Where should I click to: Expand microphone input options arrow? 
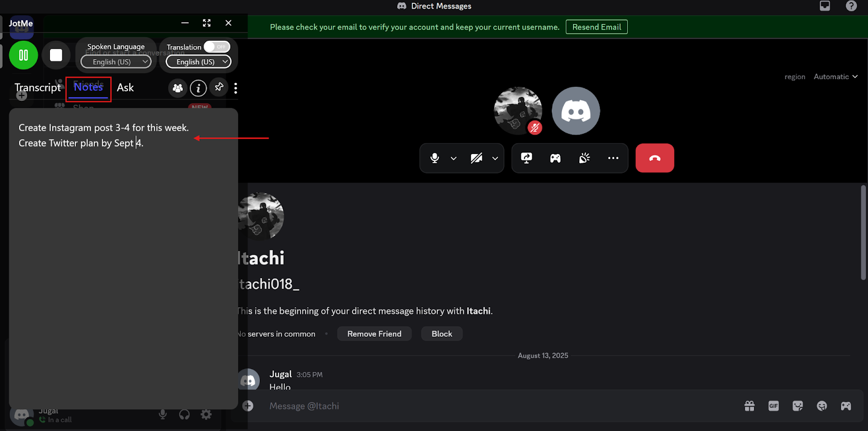[x=454, y=158]
